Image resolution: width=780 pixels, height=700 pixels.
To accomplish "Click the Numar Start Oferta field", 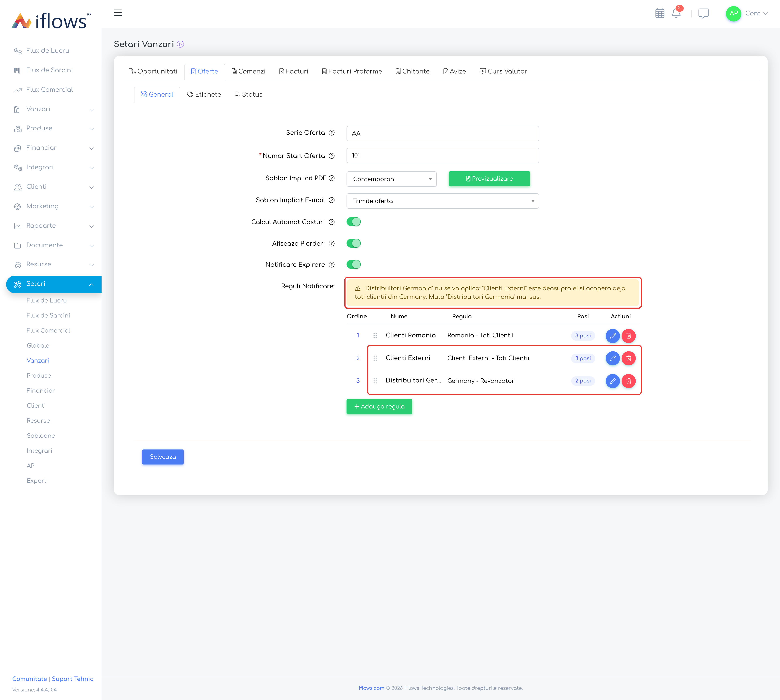I will pyautogui.click(x=443, y=155).
